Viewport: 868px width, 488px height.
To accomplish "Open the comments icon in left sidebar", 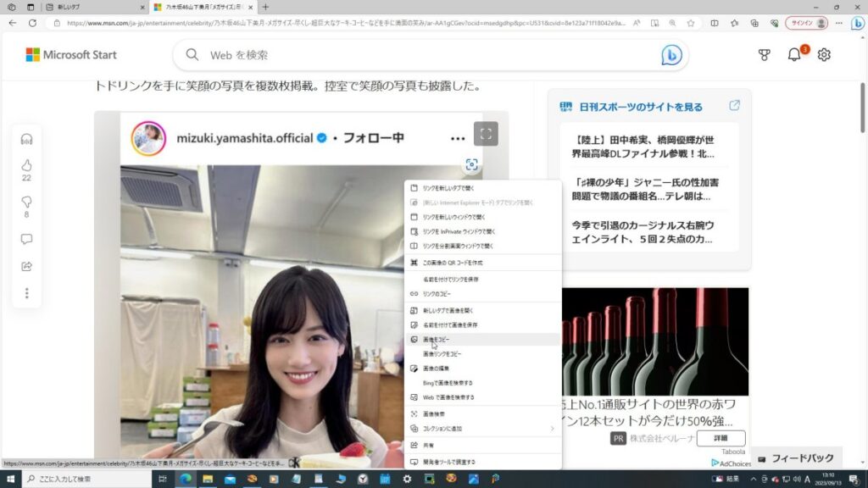I will (26, 239).
